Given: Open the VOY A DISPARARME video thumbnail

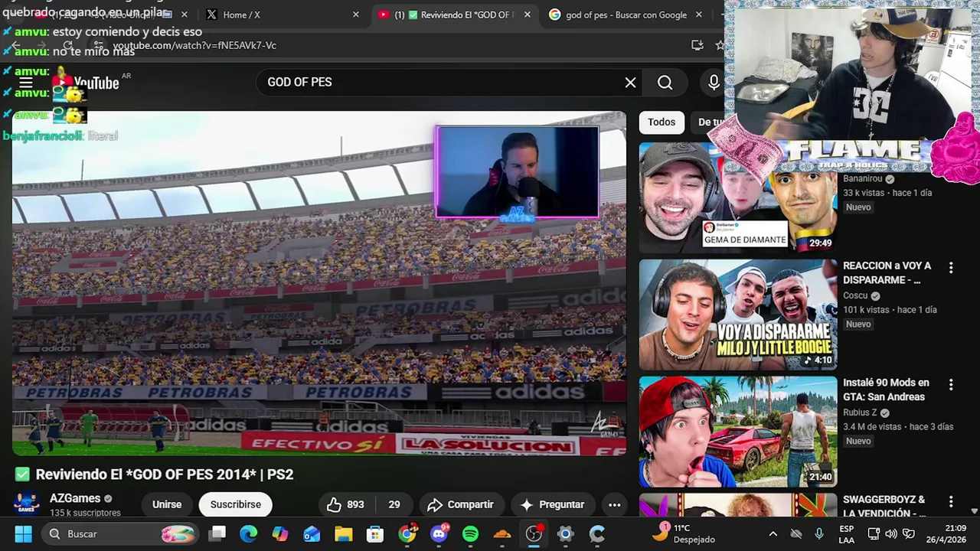Looking at the screenshot, I should [x=738, y=315].
